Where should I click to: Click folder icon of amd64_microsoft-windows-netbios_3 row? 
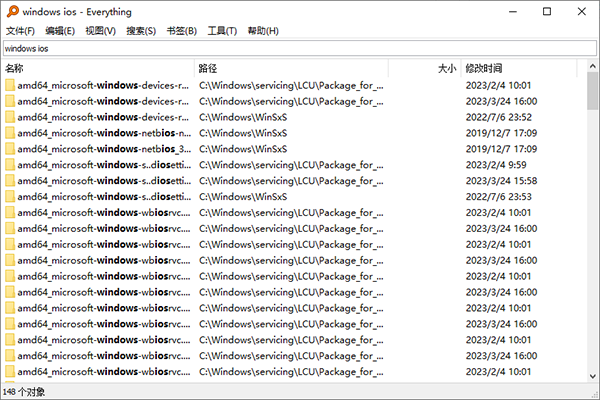tap(10, 149)
